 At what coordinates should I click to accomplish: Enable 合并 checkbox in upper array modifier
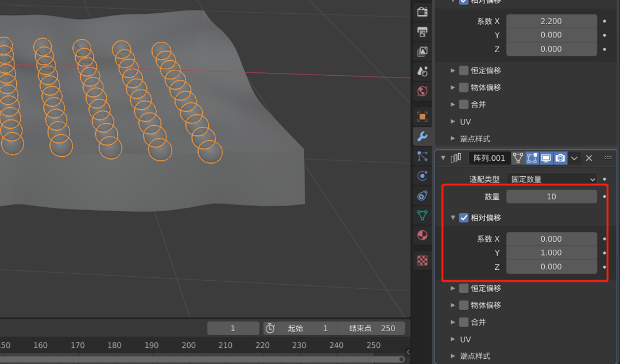(x=464, y=104)
